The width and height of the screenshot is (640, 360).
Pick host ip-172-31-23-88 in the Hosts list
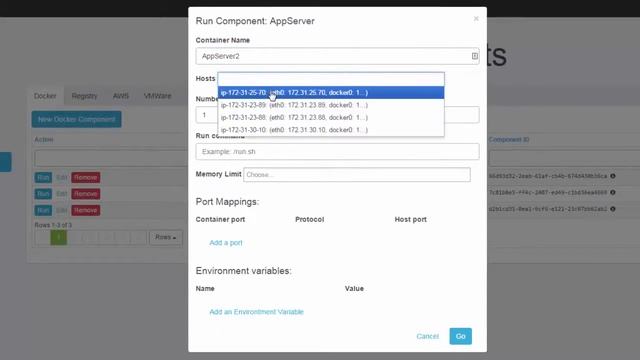(x=331, y=118)
